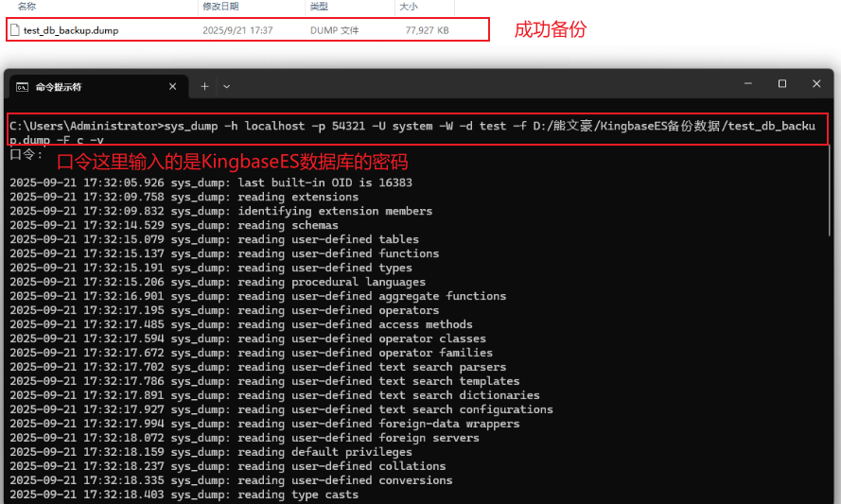Click the 'reading default privileges' line
Viewport: 841px width, 504px height.
[211, 452]
